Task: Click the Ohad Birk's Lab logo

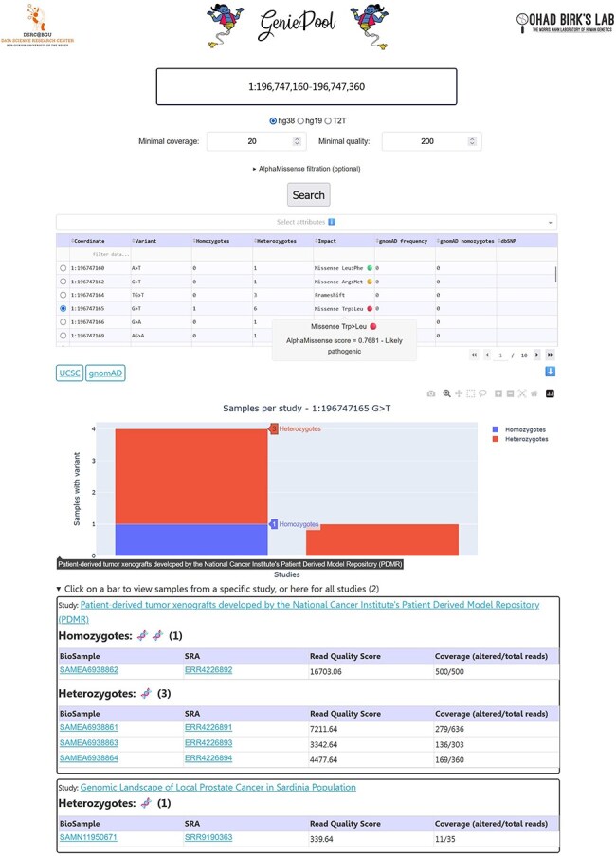Action: [x=565, y=23]
